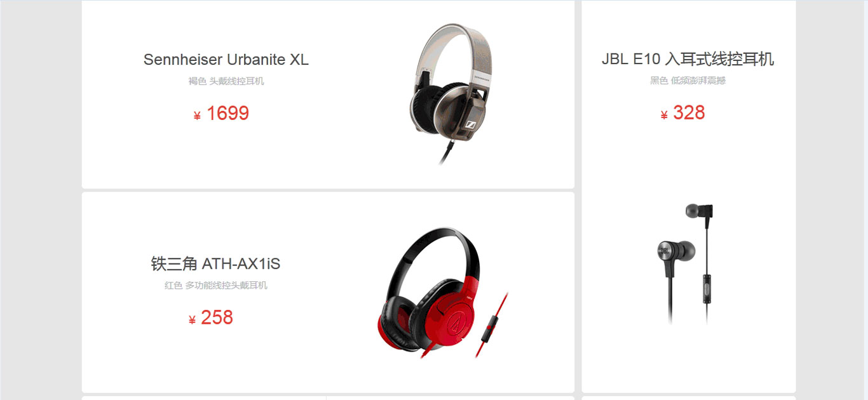868x400 pixels.
Task: Select the 1699 price of Sennheiser headphones
Action: [227, 114]
